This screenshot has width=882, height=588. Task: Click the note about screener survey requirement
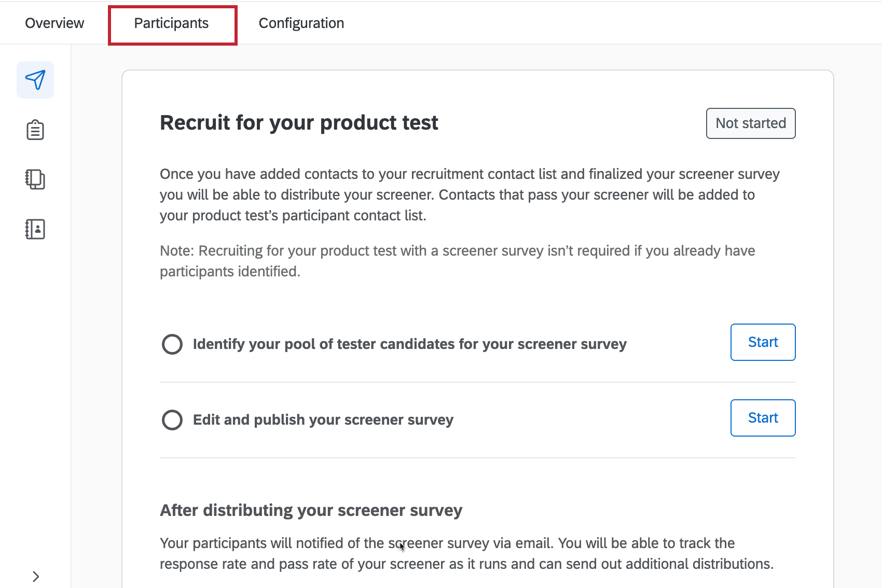pyautogui.click(x=457, y=261)
